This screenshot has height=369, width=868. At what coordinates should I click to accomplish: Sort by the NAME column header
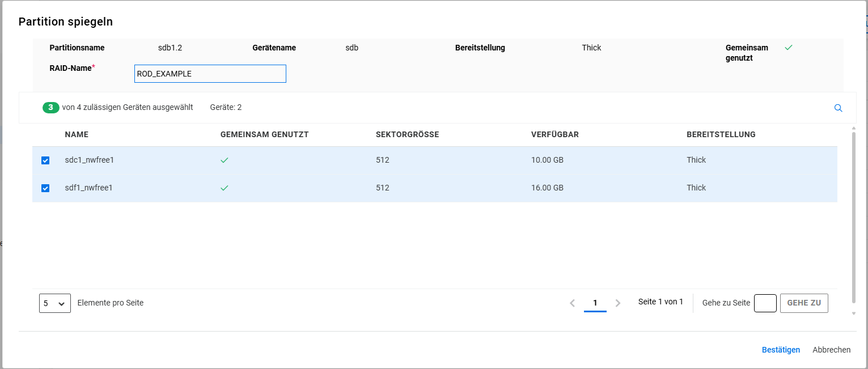pyautogui.click(x=77, y=135)
